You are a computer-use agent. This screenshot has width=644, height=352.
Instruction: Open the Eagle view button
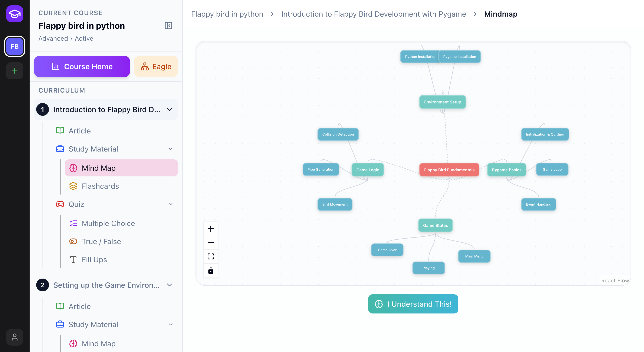pyautogui.click(x=156, y=66)
